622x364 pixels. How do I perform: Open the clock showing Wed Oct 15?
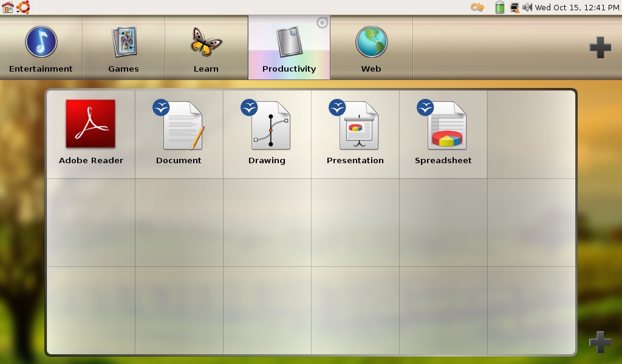point(577,7)
